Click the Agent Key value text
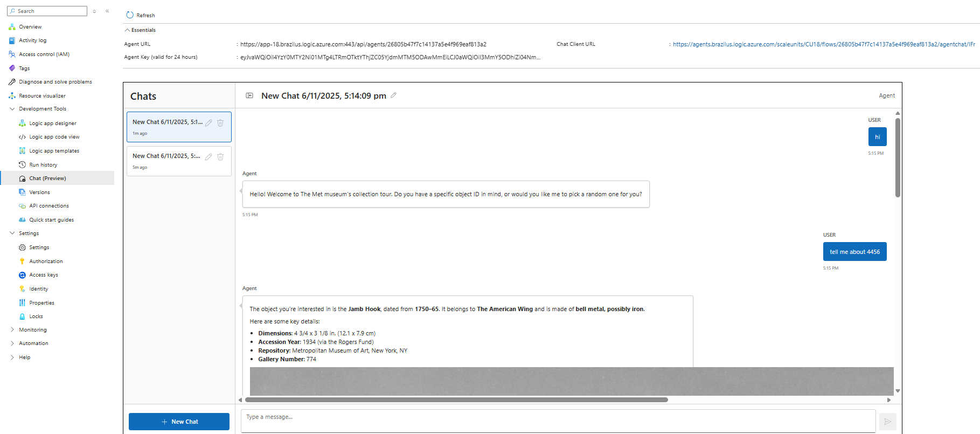 (390, 57)
